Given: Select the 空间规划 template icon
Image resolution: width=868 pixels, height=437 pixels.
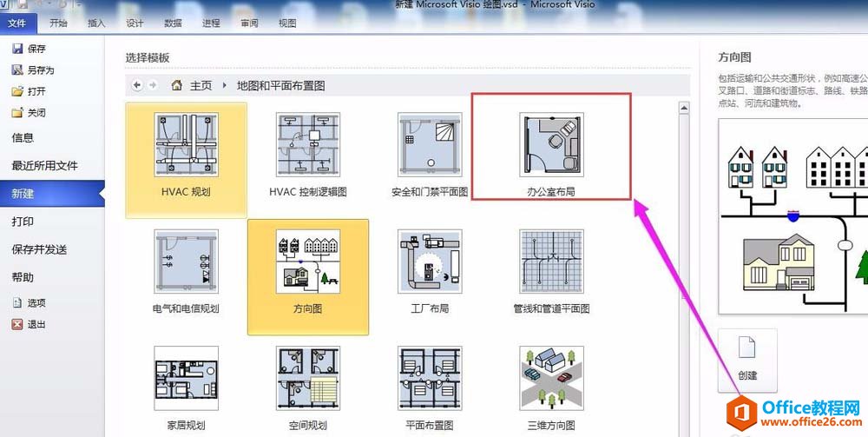Looking at the screenshot, I should (308, 378).
